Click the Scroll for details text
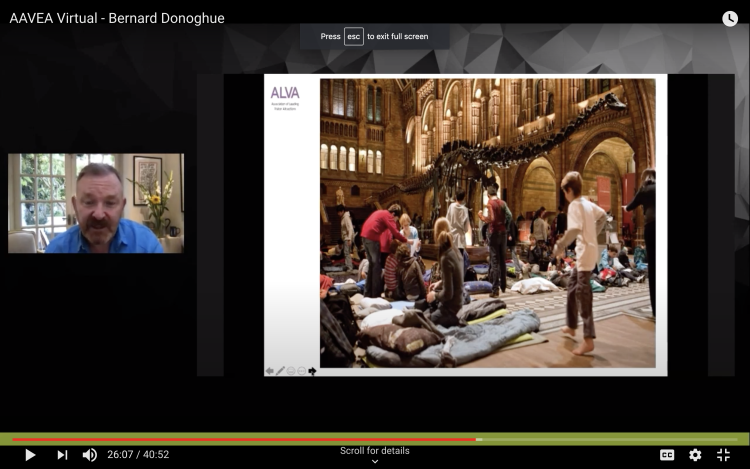The image size is (750, 469). pyautogui.click(x=375, y=451)
